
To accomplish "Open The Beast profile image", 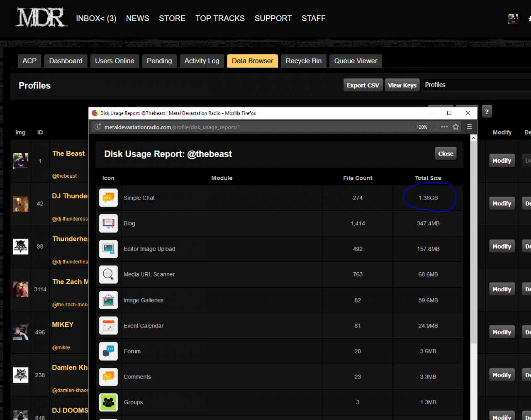I will (21, 161).
